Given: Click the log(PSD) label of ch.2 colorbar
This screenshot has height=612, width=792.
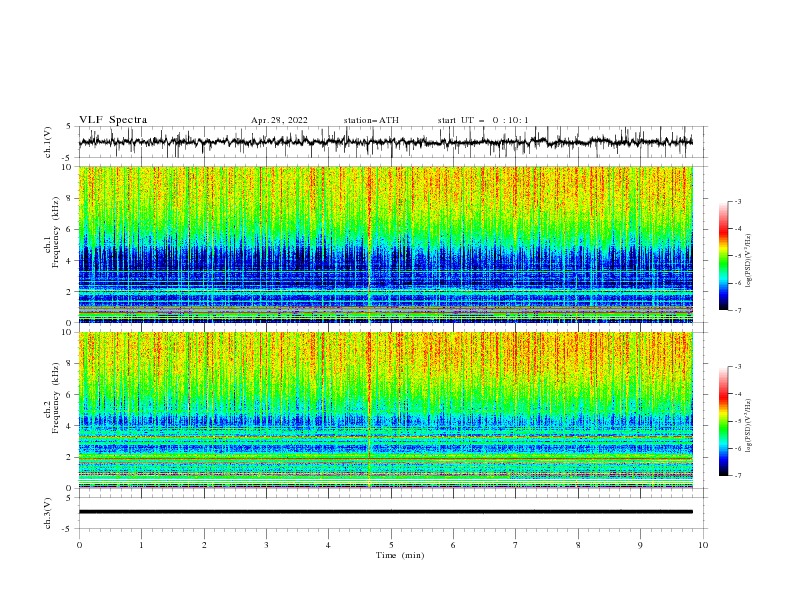Looking at the screenshot, I should (749, 426).
